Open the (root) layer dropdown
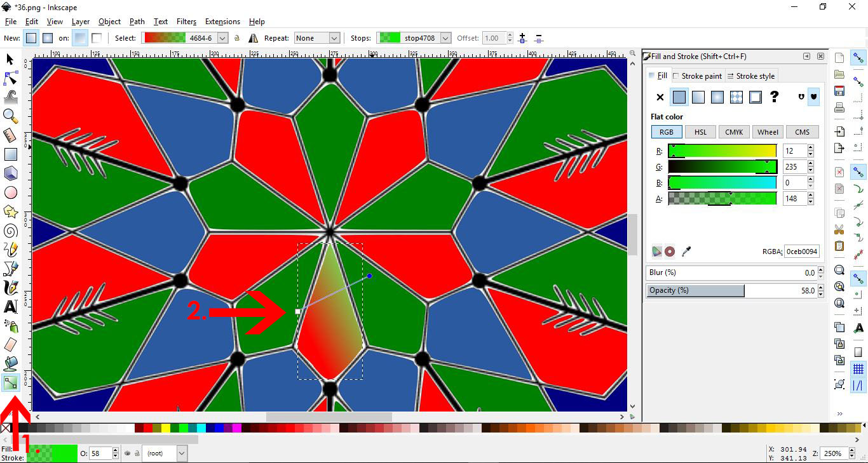 [165, 453]
